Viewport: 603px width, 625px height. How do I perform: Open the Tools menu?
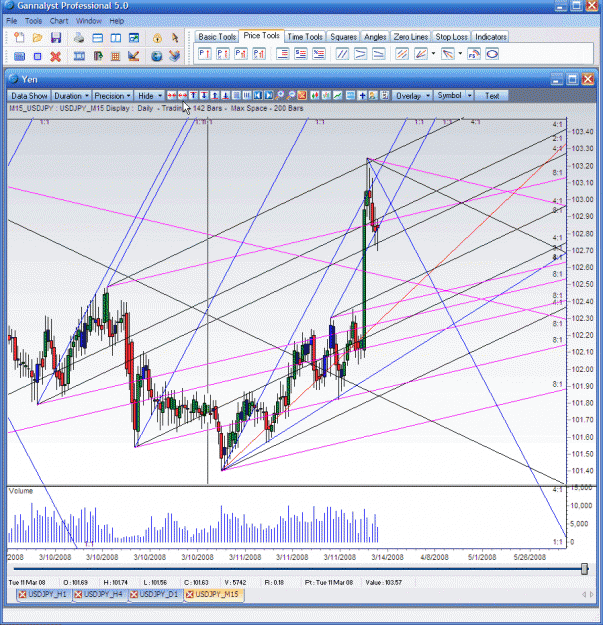(33, 21)
